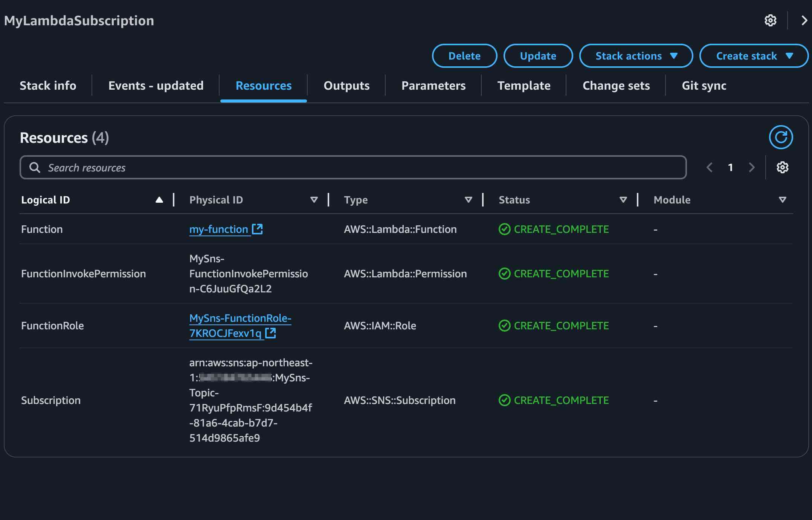Click external link icon beside FunctionRole physical ID
Viewport: 812px width, 520px height.
tap(270, 333)
